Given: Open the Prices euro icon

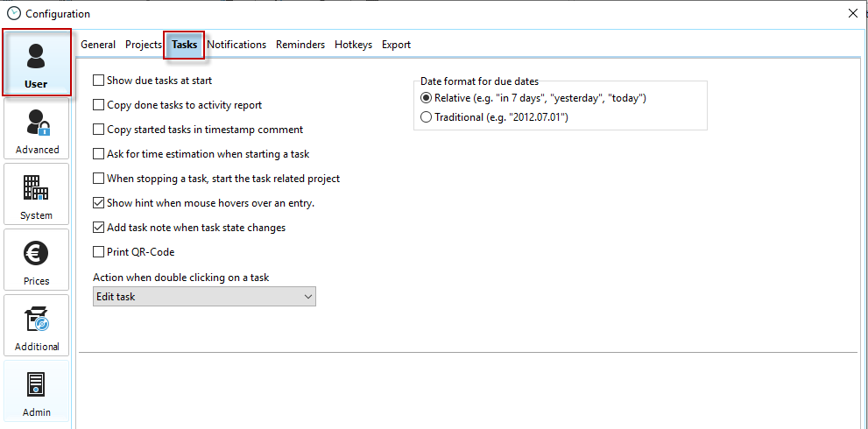Looking at the screenshot, I should [36, 253].
